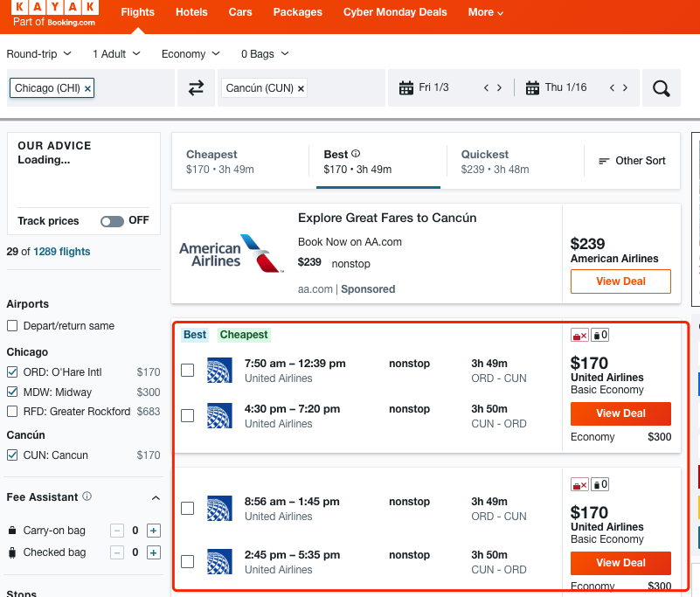Open Cyber Monday Deals

395,12
